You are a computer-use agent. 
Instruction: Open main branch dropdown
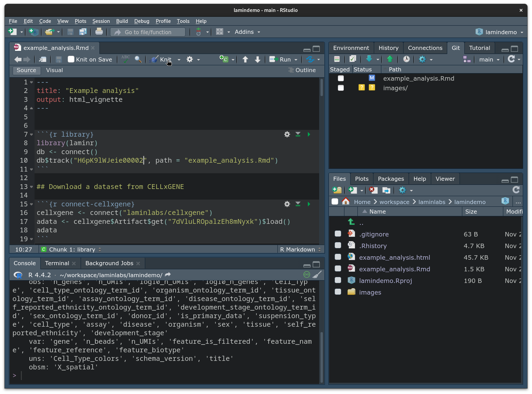point(489,59)
